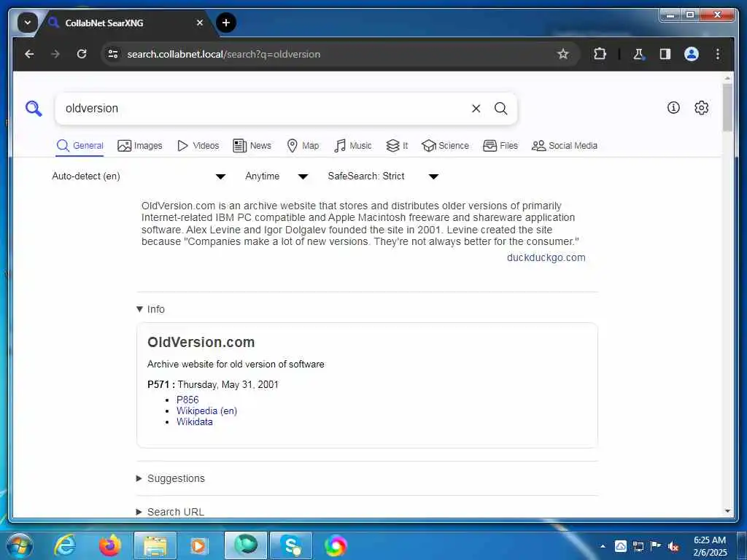Open the Windows Start menu
The width and height of the screenshot is (747, 560).
point(19,545)
